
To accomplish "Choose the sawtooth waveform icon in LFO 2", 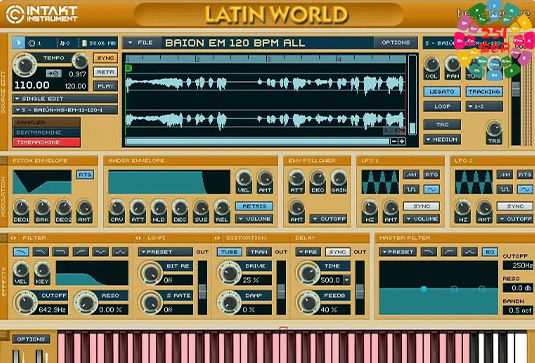I will point(505,175).
